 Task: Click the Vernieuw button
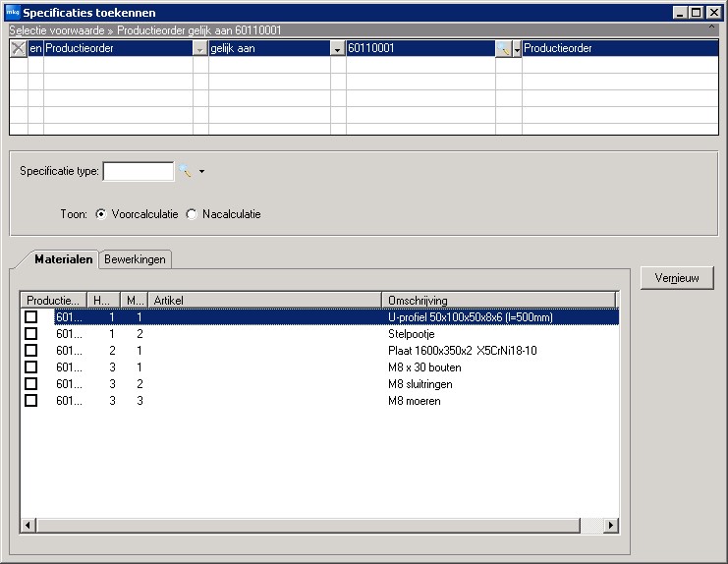(677, 278)
